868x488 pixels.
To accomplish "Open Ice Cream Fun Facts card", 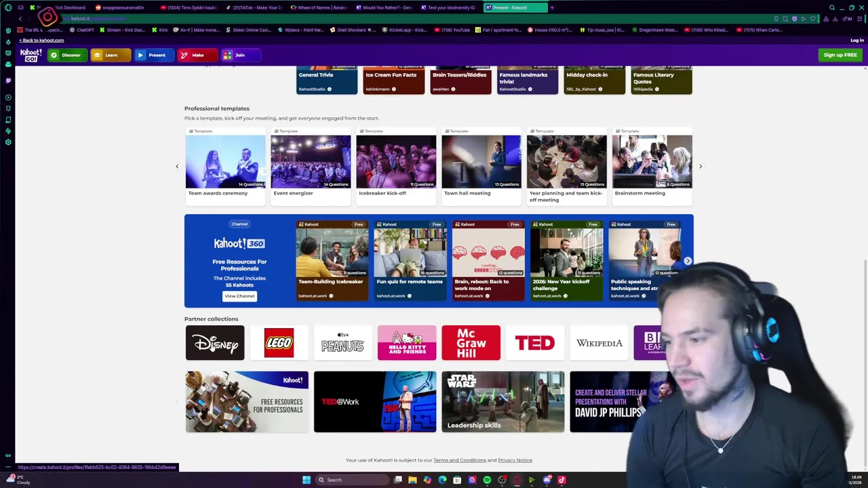I will 394,80.
